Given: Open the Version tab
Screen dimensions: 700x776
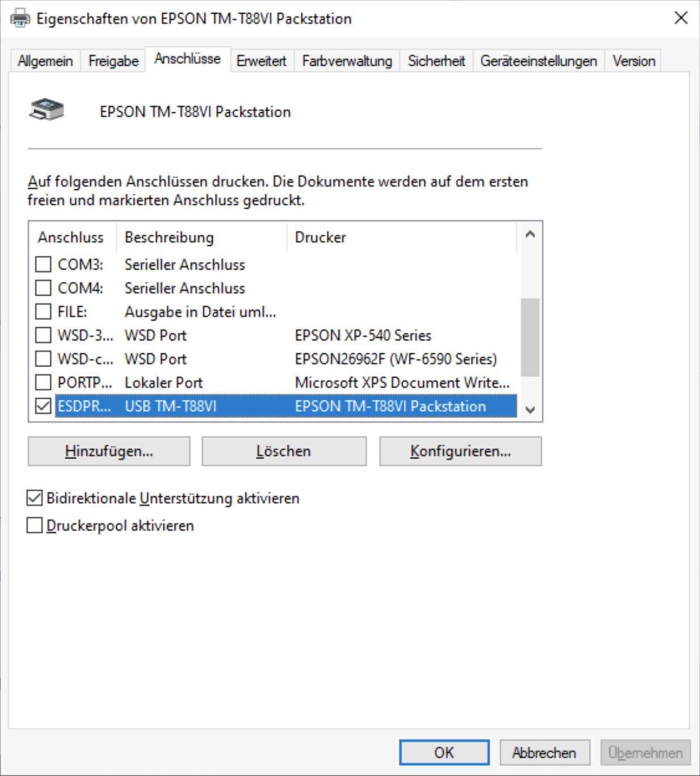Looking at the screenshot, I should pos(634,61).
